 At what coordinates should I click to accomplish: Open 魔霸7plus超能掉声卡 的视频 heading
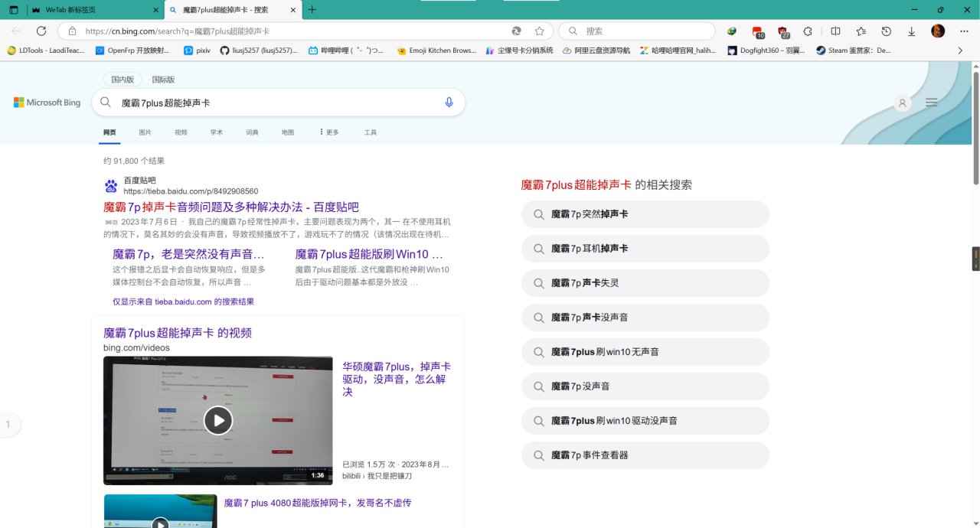point(178,333)
